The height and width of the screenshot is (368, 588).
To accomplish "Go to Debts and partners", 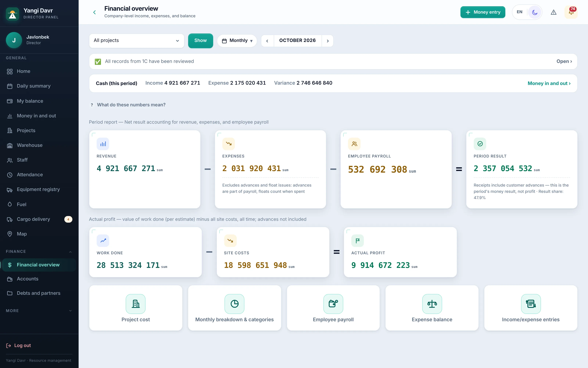I will pyautogui.click(x=39, y=293).
